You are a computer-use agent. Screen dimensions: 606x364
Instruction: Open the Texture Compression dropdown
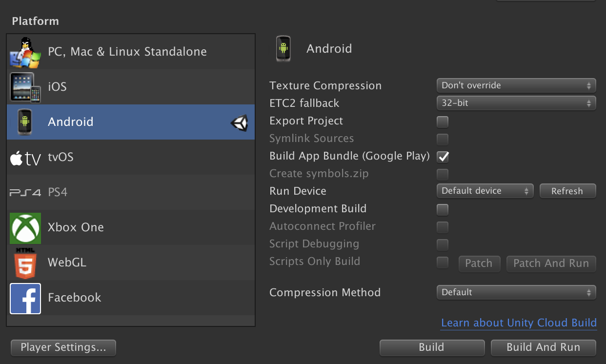coord(516,85)
